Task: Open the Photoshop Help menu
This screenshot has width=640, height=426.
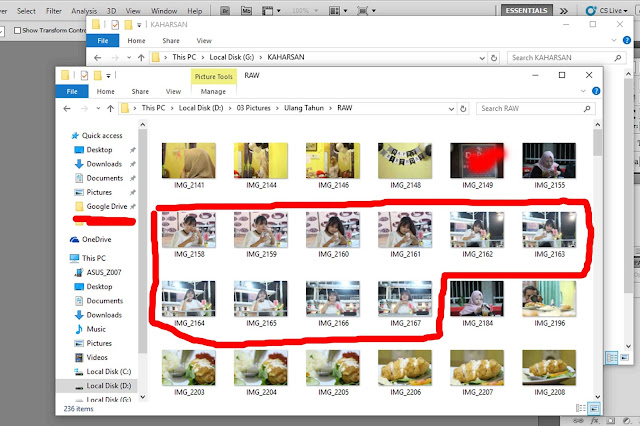Action: pos(195,11)
